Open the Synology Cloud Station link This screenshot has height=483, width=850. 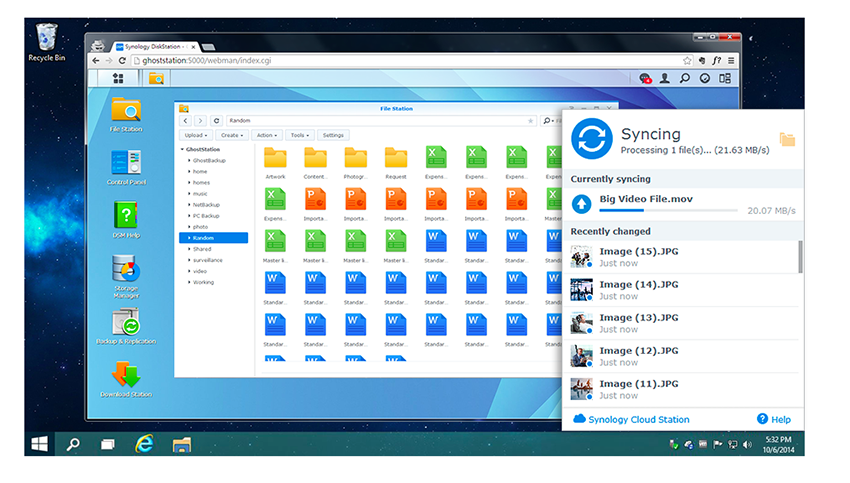632,420
